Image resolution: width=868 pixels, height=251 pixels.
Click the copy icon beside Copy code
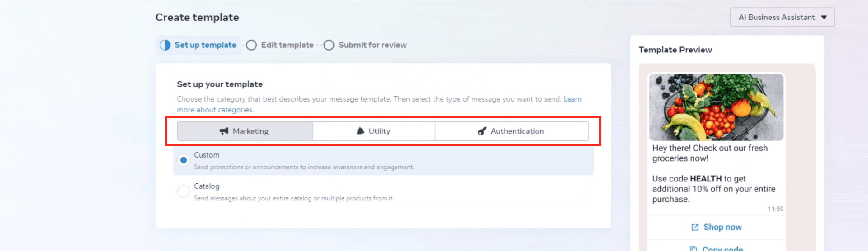(693, 248)
